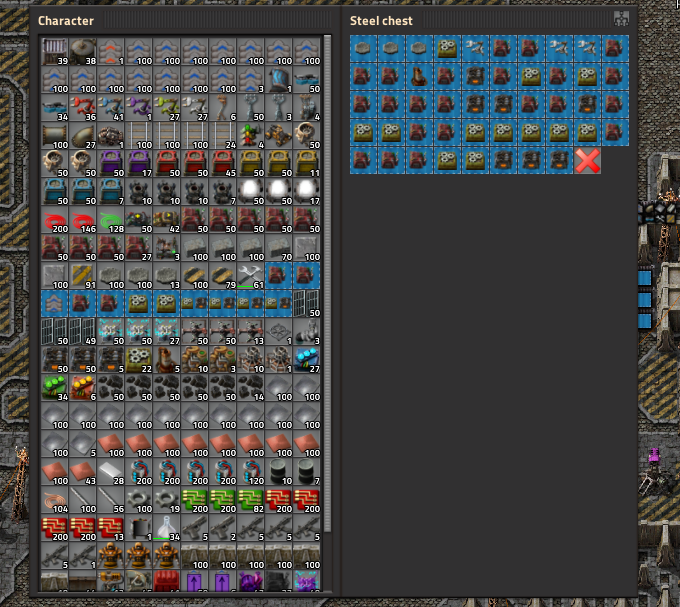Select the science pack flask stack of 34

167,525
